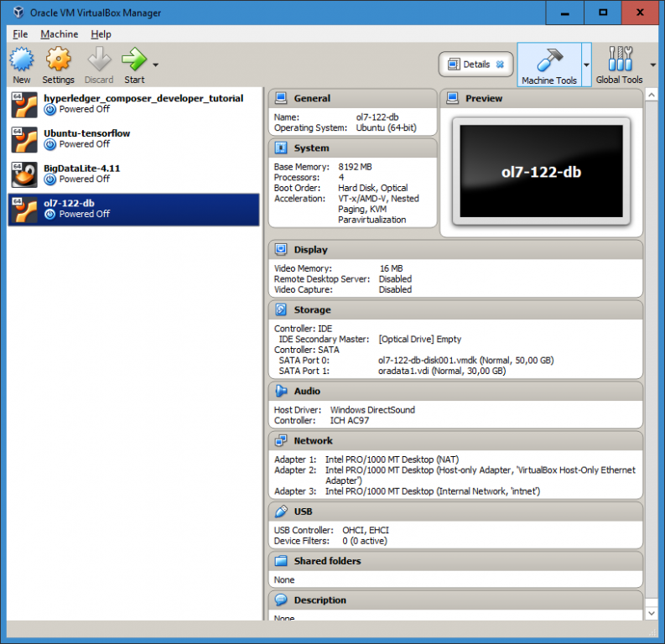Click the Shared folders section icon
Viewport: 665px width, 644px height.
pyautogui.click(x=281, y=561)
